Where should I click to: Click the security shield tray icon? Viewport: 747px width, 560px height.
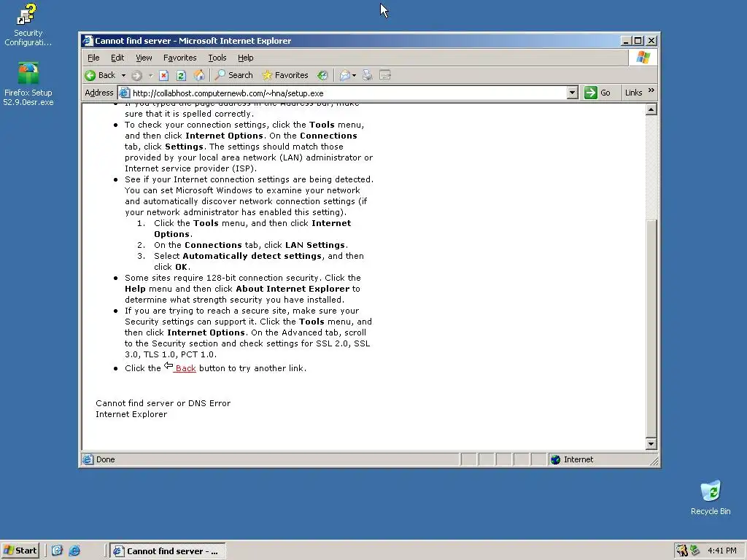click(x=682, y=551)
